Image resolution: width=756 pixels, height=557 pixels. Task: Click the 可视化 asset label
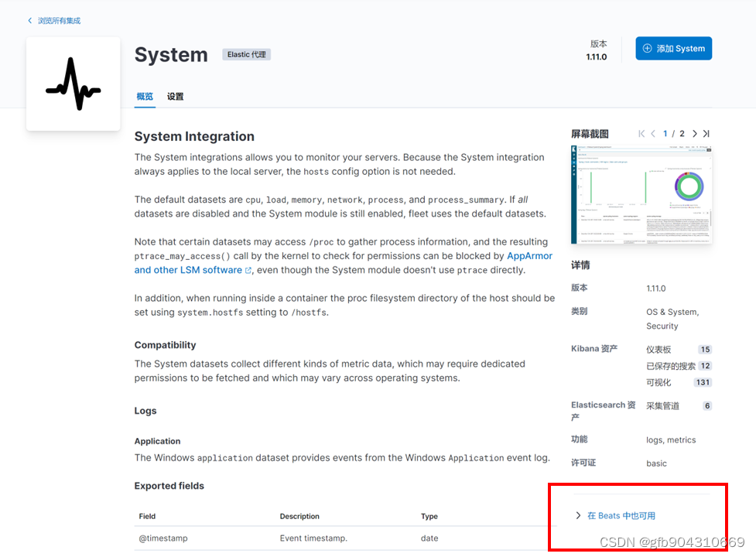coord(659,382)
